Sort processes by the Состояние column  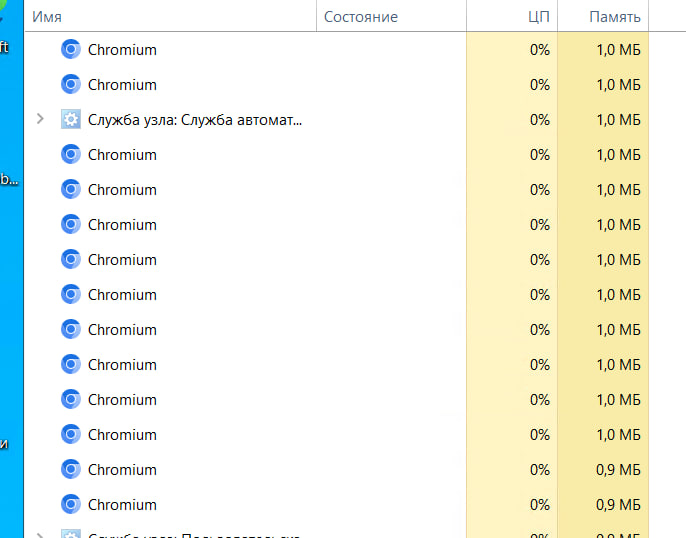tap(360, 17)
